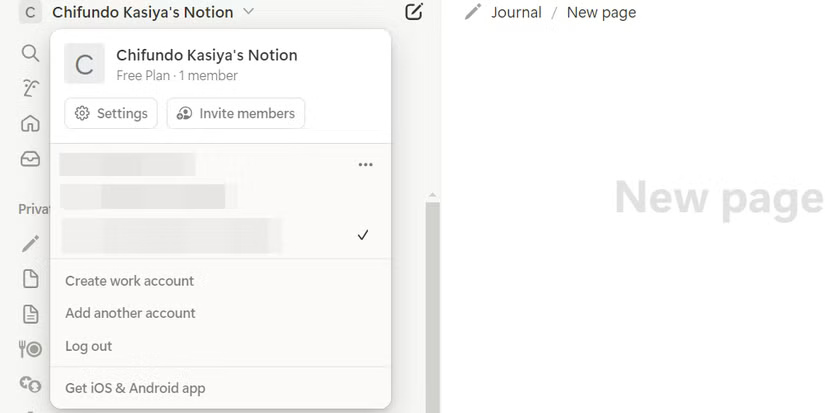
Task: Select Create work account
Action: pos(130,281)
